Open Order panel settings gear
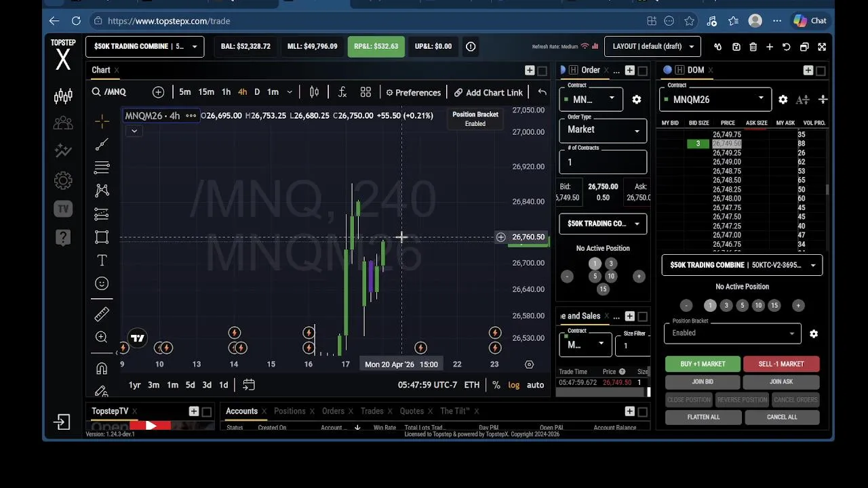Screen dimensions: 868x488 637,100
